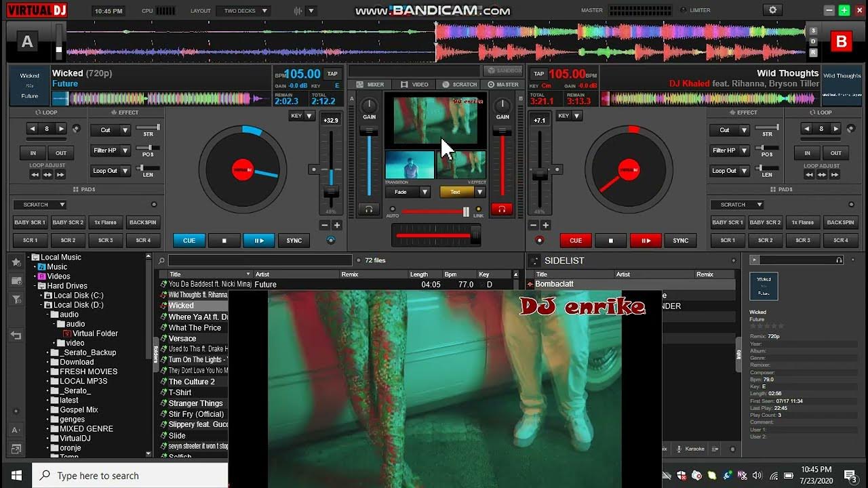This screenshot has width=868, height=488.
Task: Toggle the LINK video crossfader indicator
Action: click(x=478, y=209)
